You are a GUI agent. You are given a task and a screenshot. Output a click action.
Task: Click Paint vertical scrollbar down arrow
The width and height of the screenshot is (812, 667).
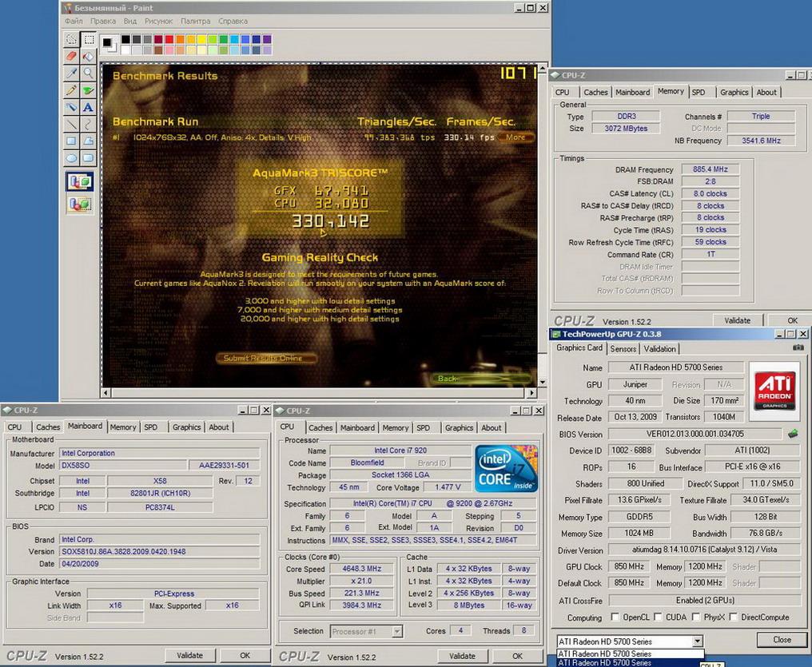[542, 382]
